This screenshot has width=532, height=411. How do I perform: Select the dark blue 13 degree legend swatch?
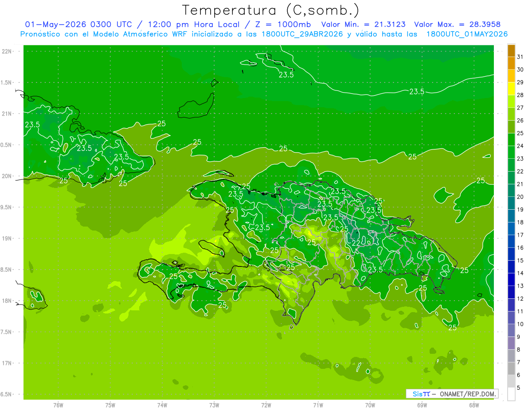tap(511, 280)
